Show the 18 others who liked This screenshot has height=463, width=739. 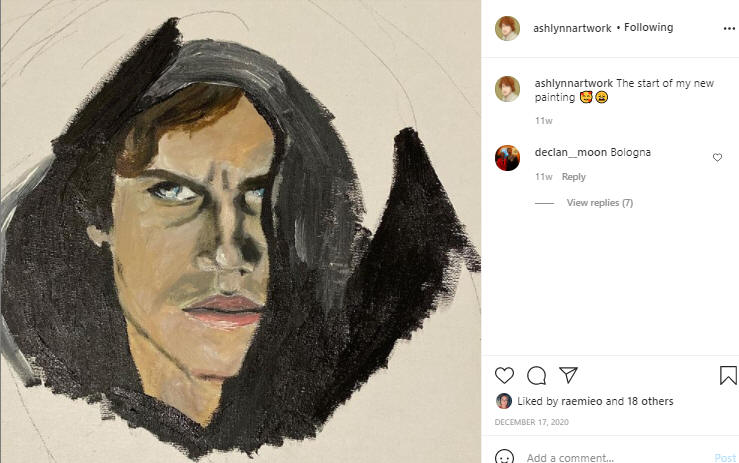[649, 401]
